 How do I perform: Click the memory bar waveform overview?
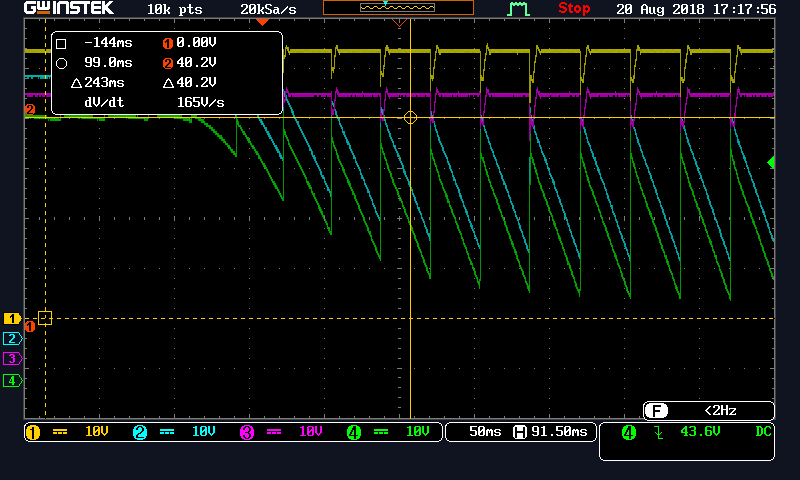tap(398, 8)
